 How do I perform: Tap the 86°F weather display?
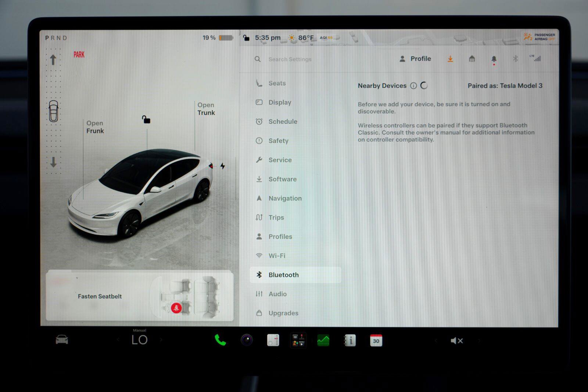301,38
